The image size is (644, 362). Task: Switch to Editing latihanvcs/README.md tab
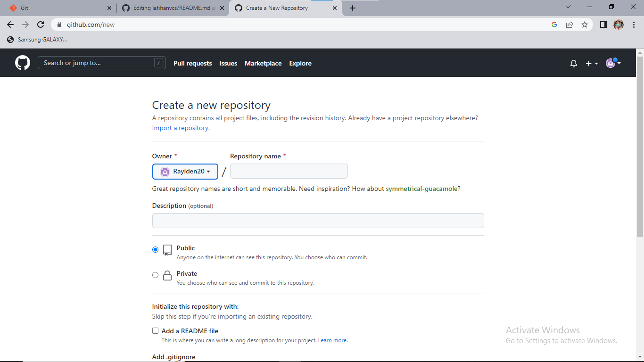(173, 8)
